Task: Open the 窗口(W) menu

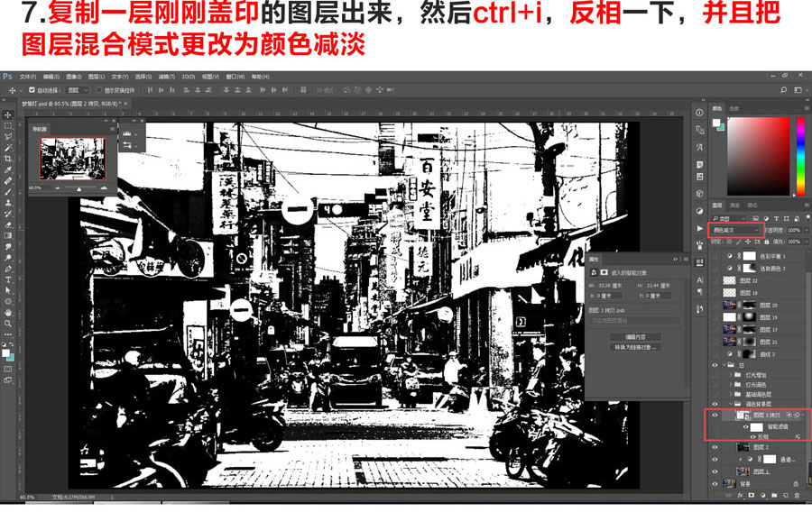Action: [x=235, y=77]
